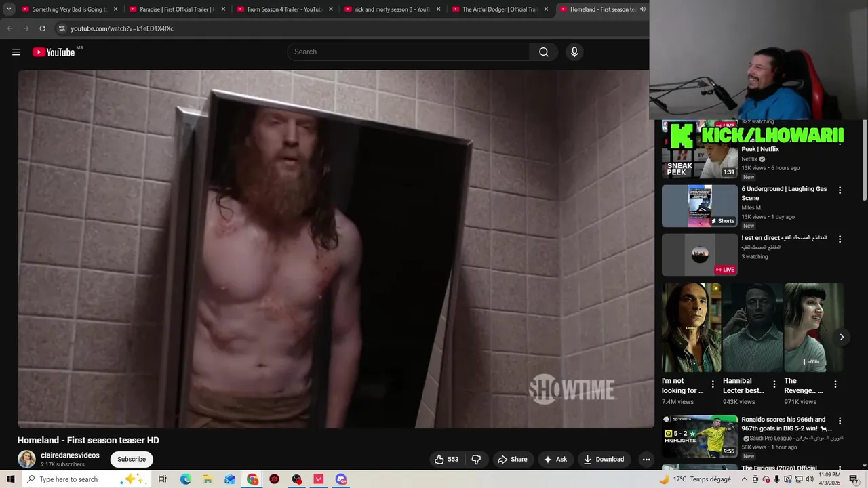Click Windows taskbar search box
868x488 pixels.
click(85, 479)
